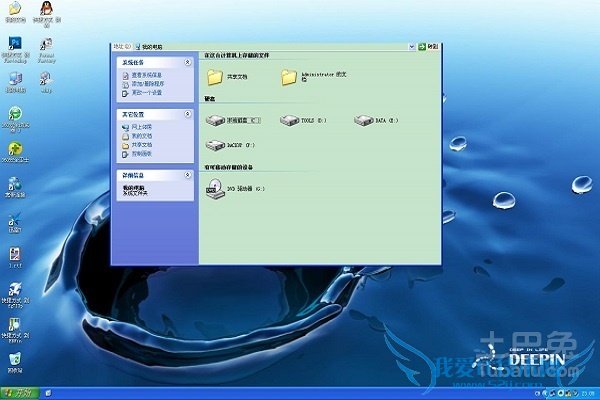Viewport: 600px width, 400px height.
Task: Open 控制面板 in the side panel
Action: click(137, 153)
